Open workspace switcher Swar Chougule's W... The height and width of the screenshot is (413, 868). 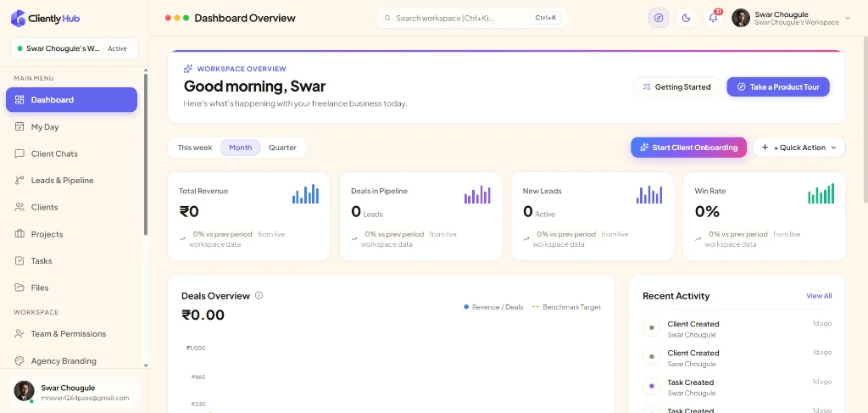coord(75,48)
